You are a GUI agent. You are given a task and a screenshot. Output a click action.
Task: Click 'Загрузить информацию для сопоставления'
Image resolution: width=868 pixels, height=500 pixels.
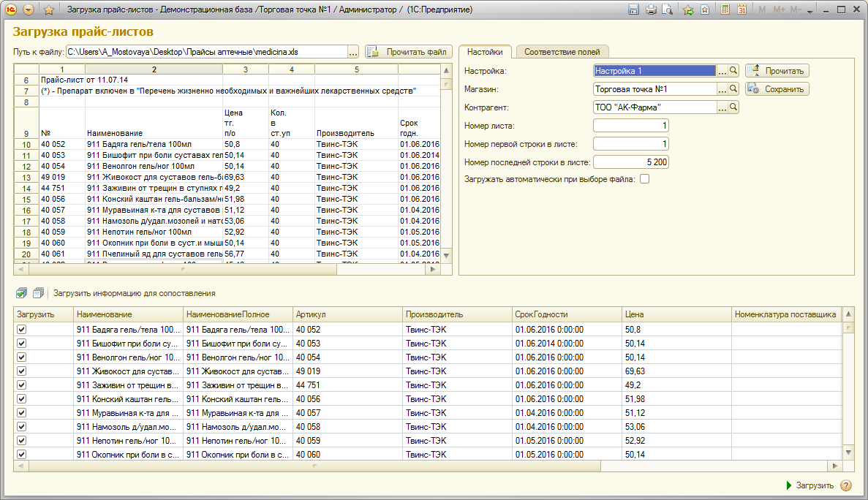point(134,293)
